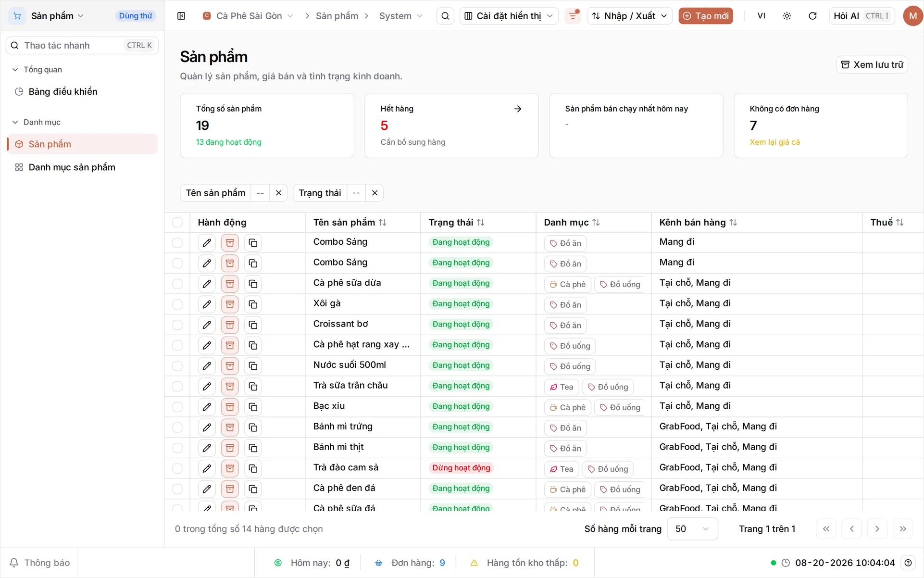
Task: Open the Sản phẩm module dropdown in the sidebar header
Action: pyautogui.click(x=57, y=16)
